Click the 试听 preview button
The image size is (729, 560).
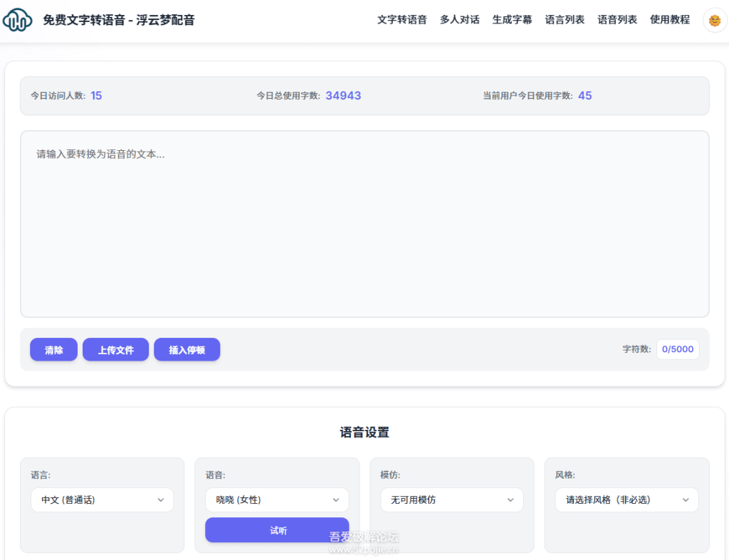point(277,530)
